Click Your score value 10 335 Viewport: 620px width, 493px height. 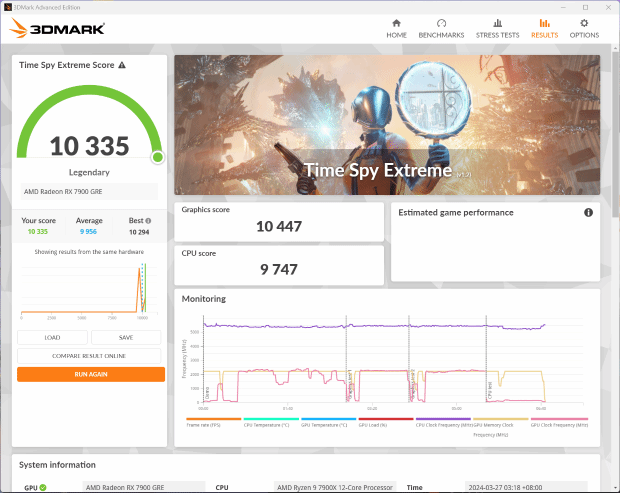(x=38, y=232)
